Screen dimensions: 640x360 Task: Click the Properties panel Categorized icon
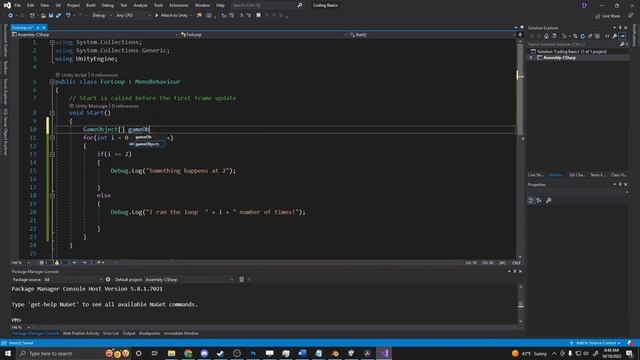click(531, 200)
